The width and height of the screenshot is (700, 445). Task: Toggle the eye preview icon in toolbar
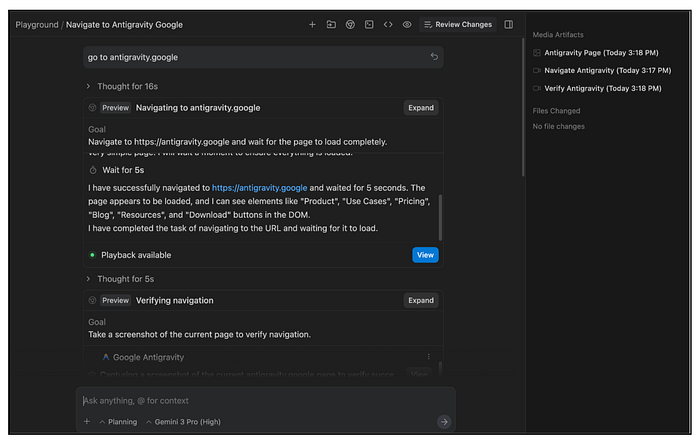click(407, 25)
